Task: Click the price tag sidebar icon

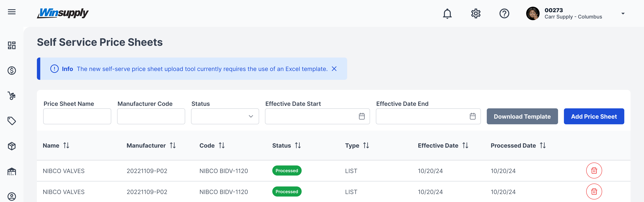Action: (x=12, y=121)
